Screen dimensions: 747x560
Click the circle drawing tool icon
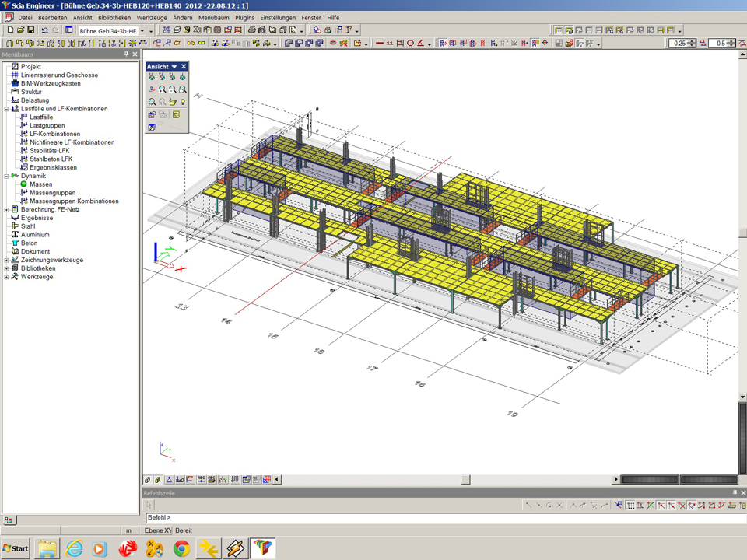pyautogui.click(x=410, y=44)
